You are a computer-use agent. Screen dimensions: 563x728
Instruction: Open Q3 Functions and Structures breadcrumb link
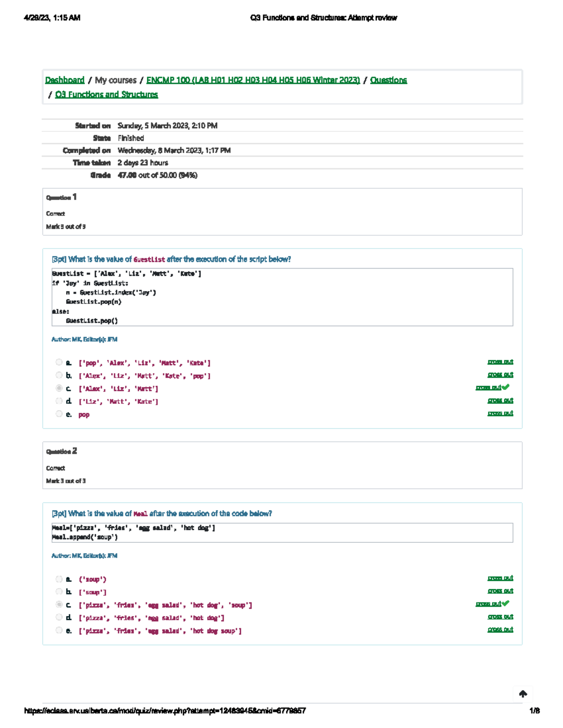(107, 94)
